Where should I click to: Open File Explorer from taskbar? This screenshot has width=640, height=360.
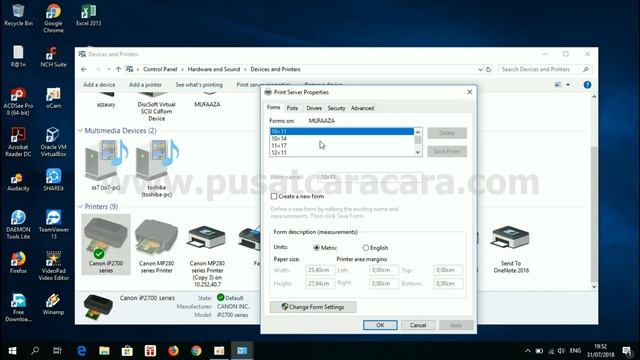pos(104,351)
